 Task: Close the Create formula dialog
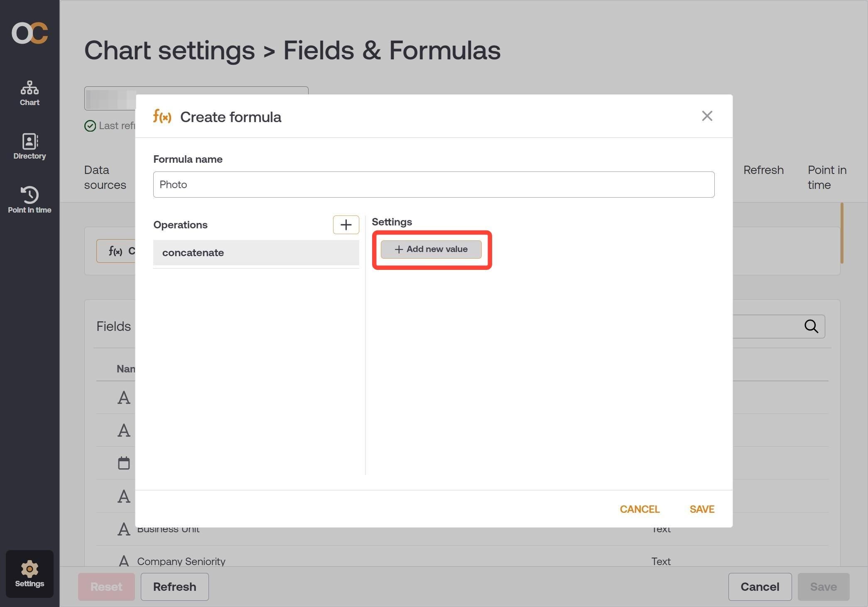point(707,116)
